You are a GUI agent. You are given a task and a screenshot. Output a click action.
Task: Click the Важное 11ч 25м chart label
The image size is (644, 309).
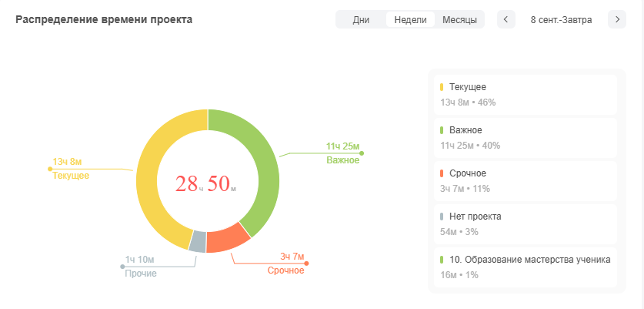coord(342,153)
